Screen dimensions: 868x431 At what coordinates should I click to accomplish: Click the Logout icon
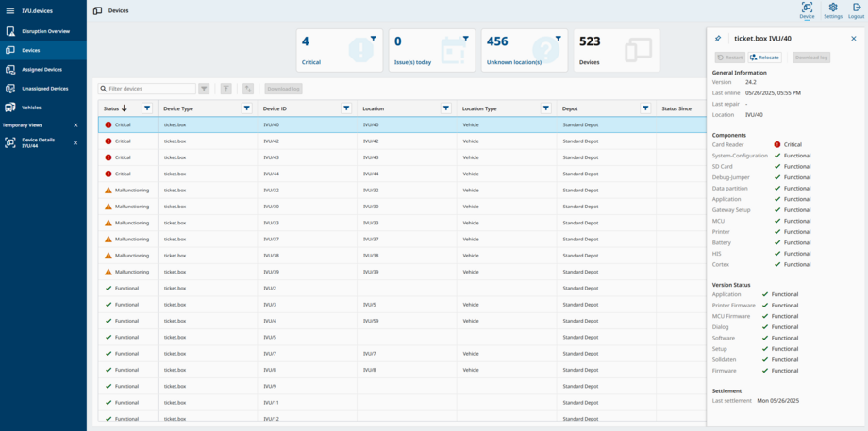point(856,10)
